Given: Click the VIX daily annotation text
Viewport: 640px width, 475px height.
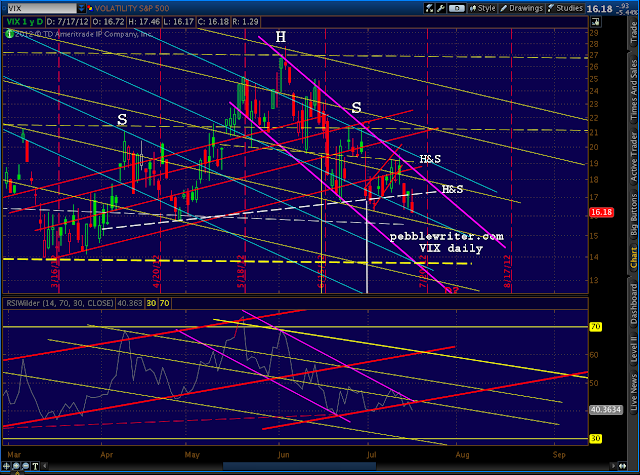Looking at the screenshot, I should click(x=451, y=248).
